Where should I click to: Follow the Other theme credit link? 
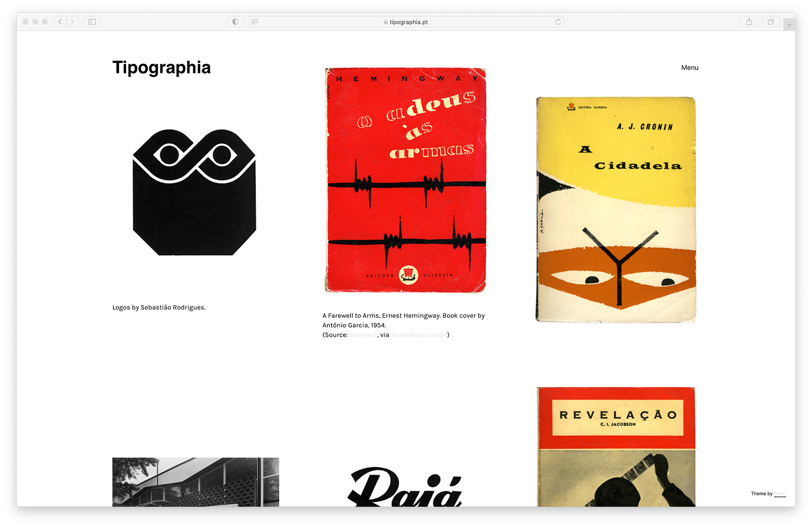pos(780,494)
